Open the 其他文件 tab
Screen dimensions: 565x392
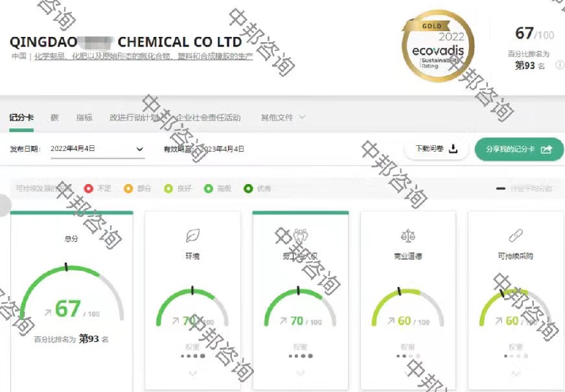pyautogui.click(x=277, y=117)
